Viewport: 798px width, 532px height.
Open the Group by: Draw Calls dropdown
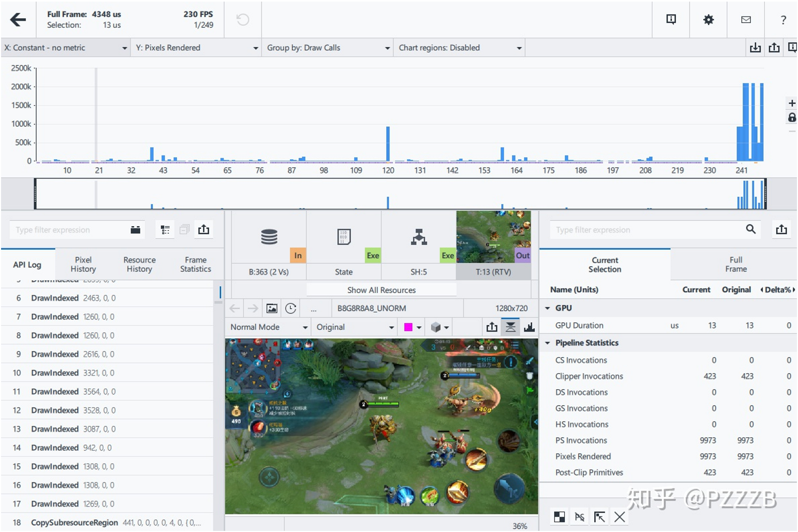tap(328, 48)
